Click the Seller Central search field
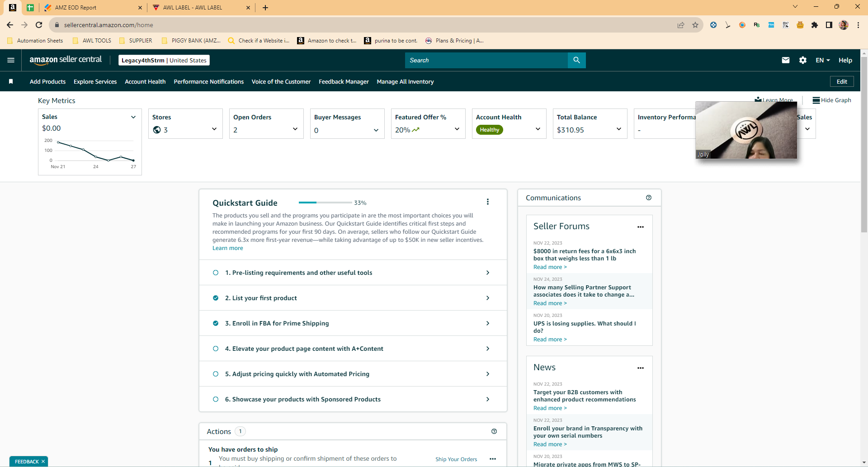This screenshot has height=467, width=868. coord(486,60)
